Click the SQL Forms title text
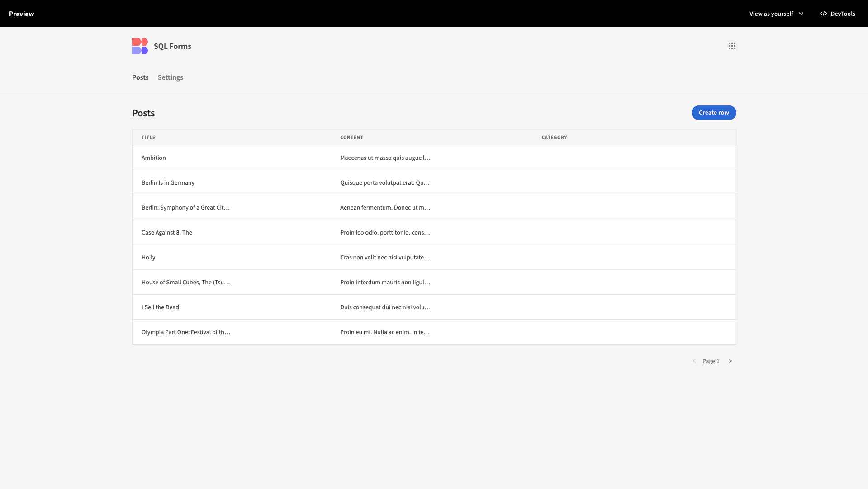Image resolution: width=868 pixels, height=489 pixels. [172, 46]
